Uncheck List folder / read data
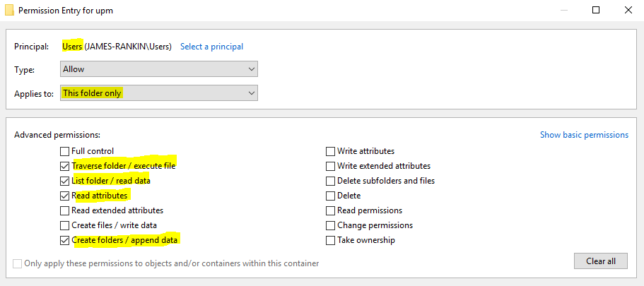The image size is (644, 286). (x=65, y=181)
